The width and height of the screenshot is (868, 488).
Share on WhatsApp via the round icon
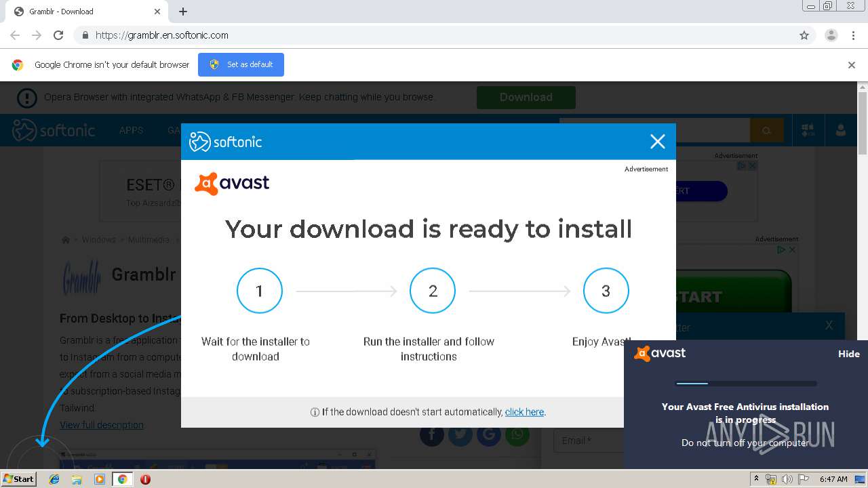(x=517, y=434)
